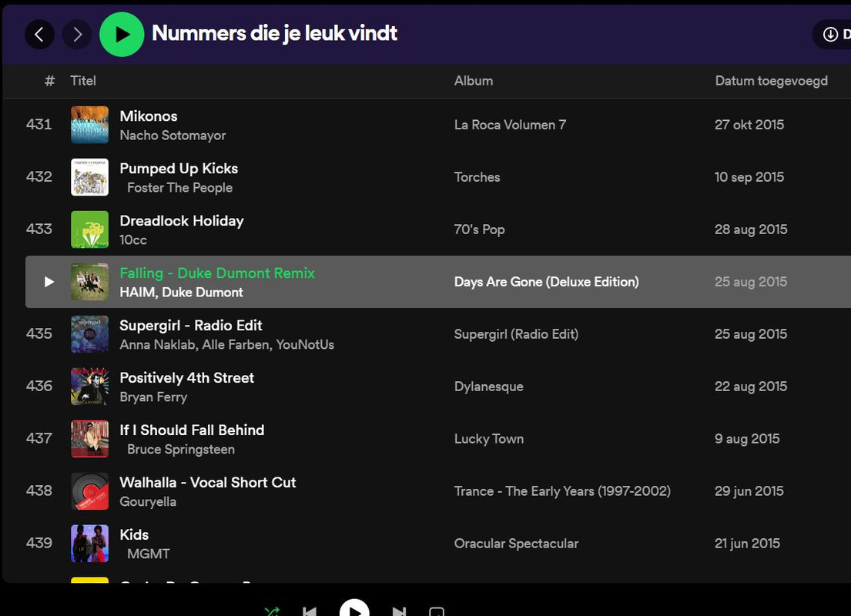Open album Oracular Spectacular
Image resolution: width=851 pixels, height=616 pixels.
pyautogui.click(x=515, y=544)
